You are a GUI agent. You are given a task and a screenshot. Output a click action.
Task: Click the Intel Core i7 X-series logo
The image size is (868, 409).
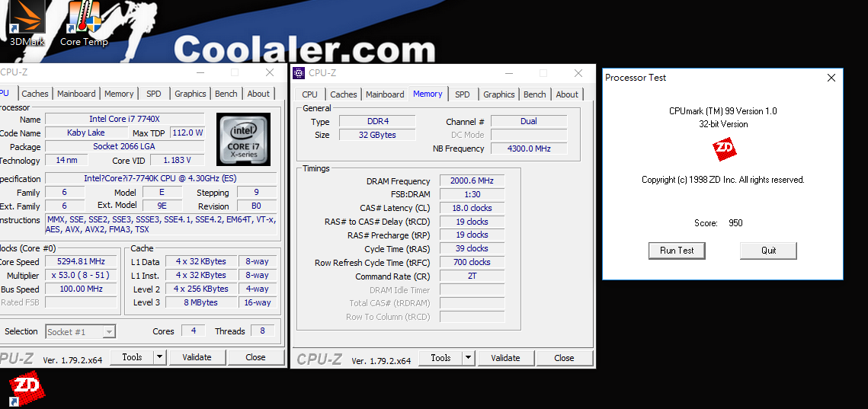coord(244,139)
